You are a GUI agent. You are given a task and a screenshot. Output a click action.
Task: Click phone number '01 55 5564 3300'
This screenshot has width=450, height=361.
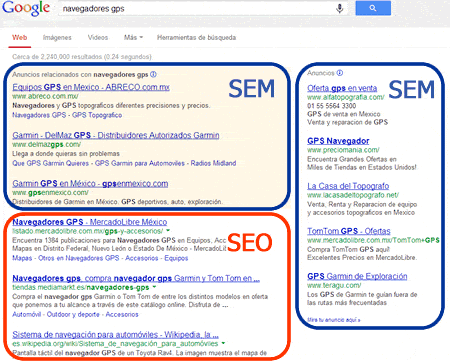(331, 106)
